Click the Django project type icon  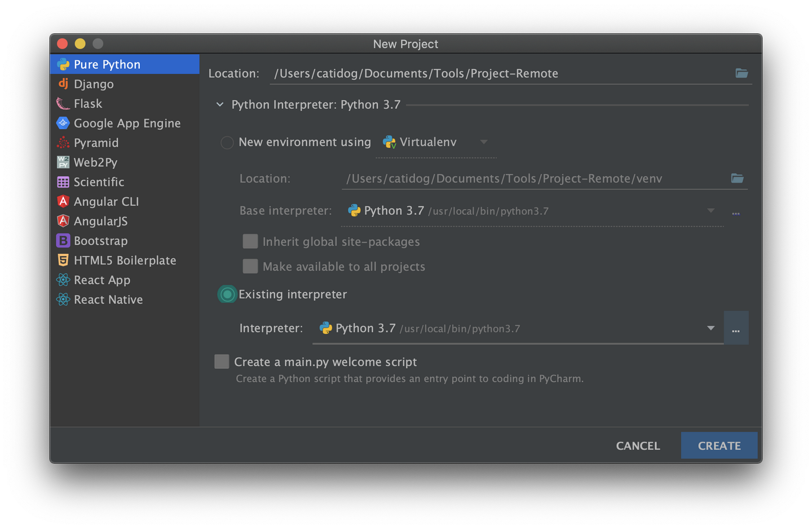pyautogui.click(x=63, y=84)
